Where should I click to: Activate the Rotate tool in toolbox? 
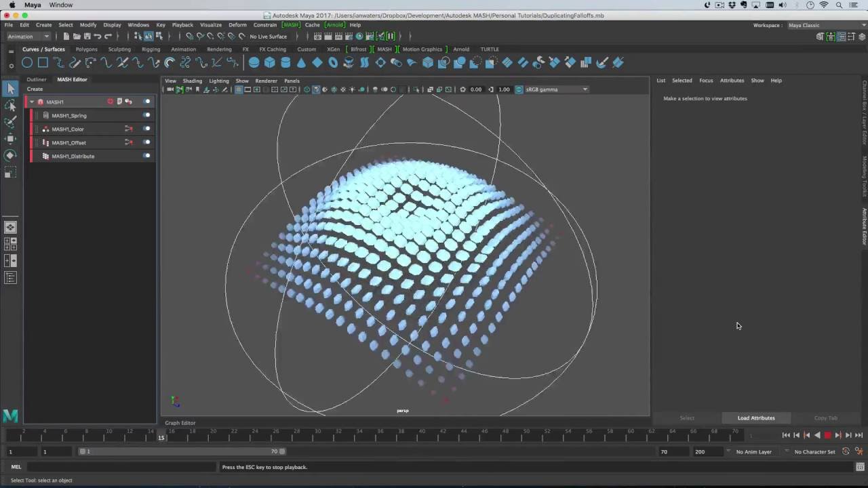point(10,155)
